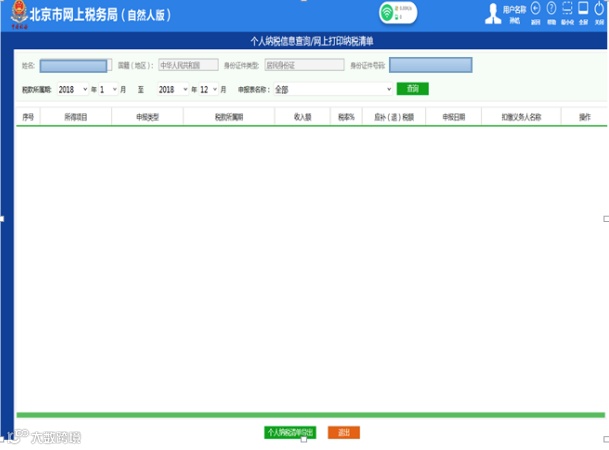Open the end year 2018 dropdown
The image size is (609, 450).
173,90
